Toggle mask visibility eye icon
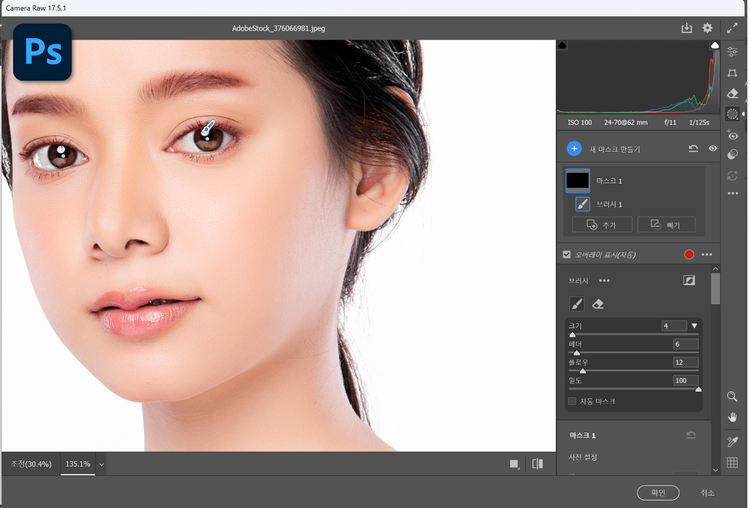Screen dimensions: 750x508 pos(713,148)
